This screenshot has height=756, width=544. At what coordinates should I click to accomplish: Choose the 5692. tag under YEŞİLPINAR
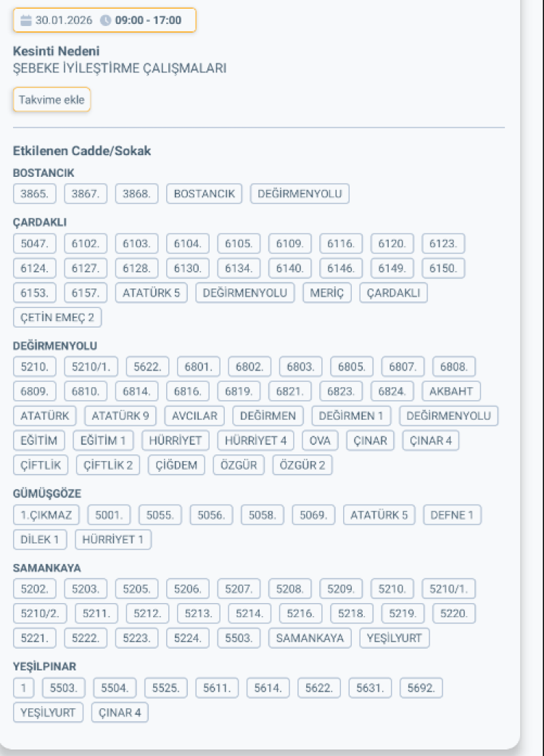(421, 688)
